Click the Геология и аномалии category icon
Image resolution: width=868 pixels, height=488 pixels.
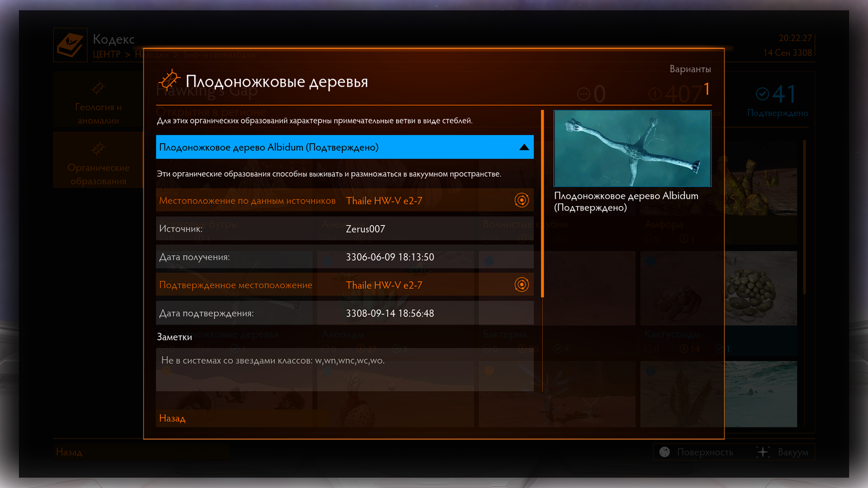98,88
